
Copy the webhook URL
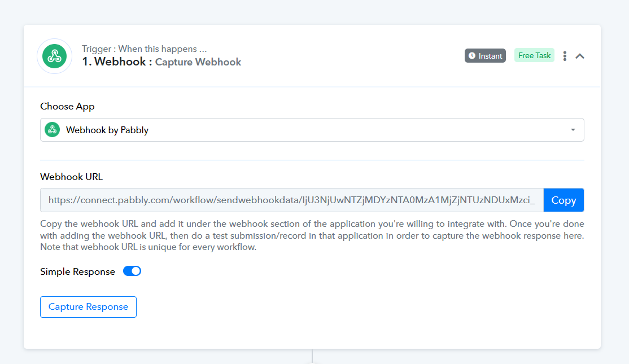coord(564,200)
